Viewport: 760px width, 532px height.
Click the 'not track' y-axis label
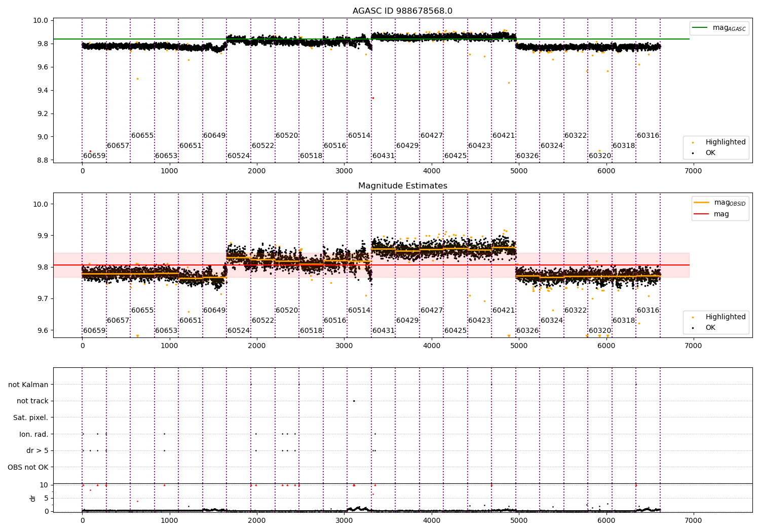(x=32, y=401)
